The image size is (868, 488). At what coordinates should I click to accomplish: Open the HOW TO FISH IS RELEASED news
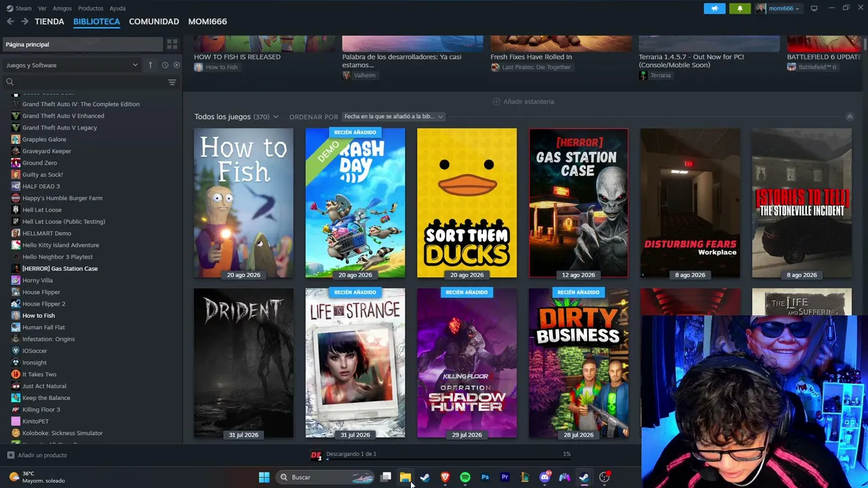tap(237, 57)
